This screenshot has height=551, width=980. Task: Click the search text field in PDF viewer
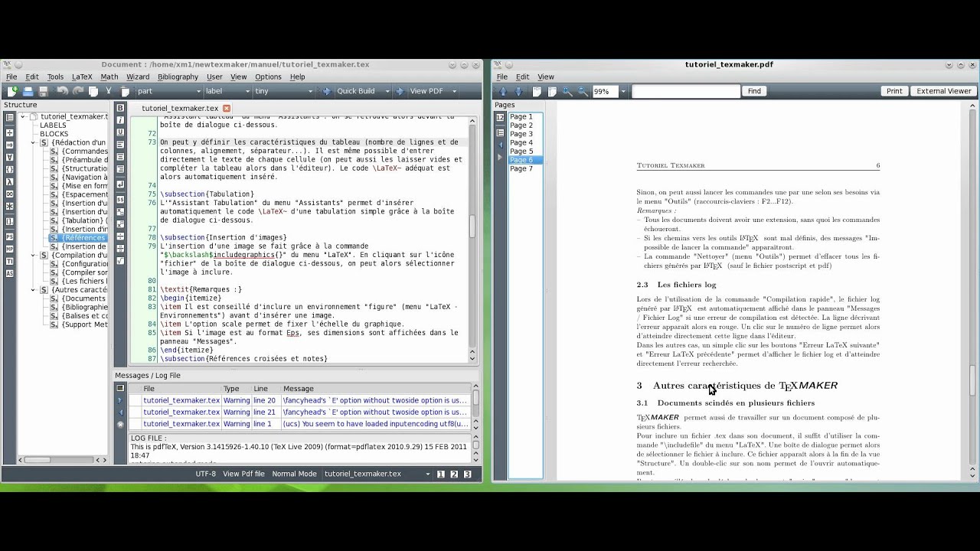pos(687,91)
